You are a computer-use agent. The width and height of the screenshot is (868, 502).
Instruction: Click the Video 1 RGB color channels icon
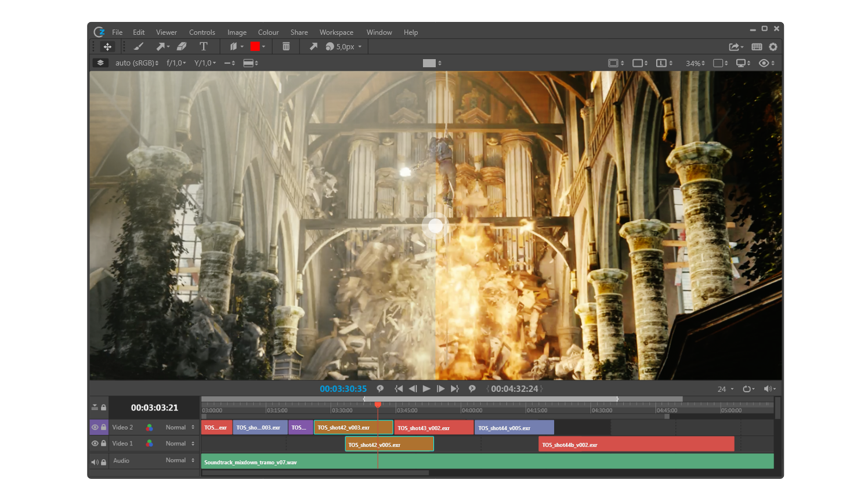(150, 443)
